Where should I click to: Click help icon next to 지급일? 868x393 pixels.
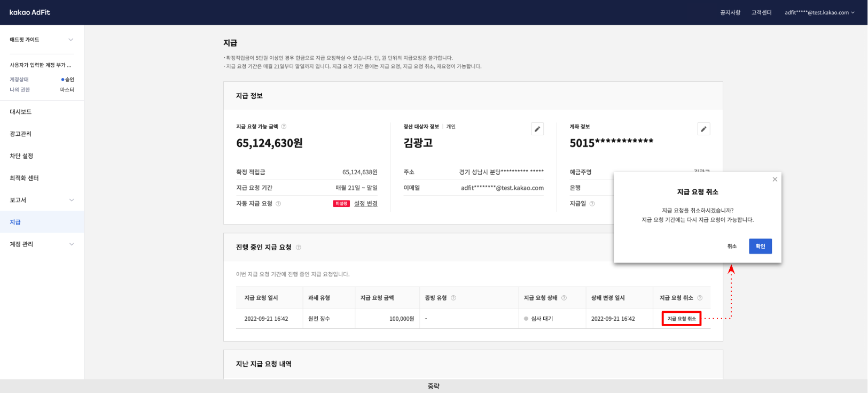[592, 204]
